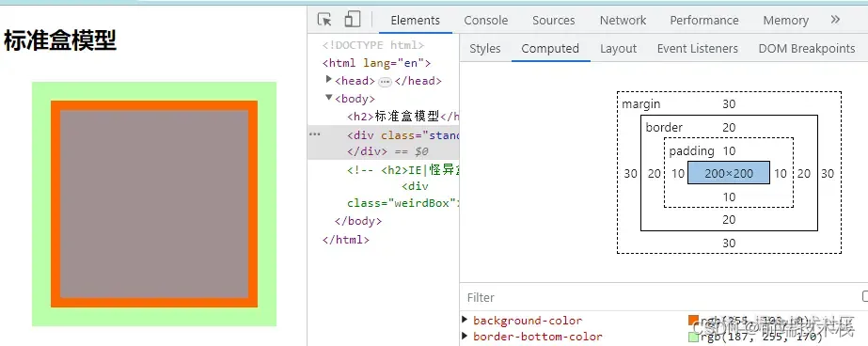Open the Layout pane tab
The width and height of the screenshot is (868, 346).
pyautogui.click(x=619, y=49)
